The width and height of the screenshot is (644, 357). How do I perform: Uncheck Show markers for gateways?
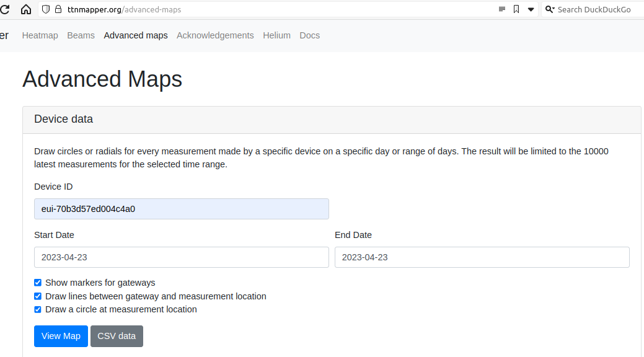[x=38, y=283]
